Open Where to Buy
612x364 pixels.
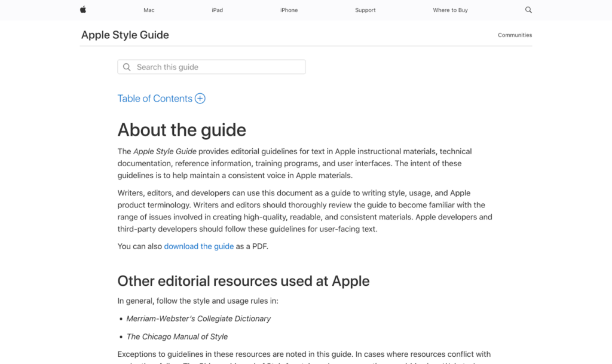click(450, 10)
